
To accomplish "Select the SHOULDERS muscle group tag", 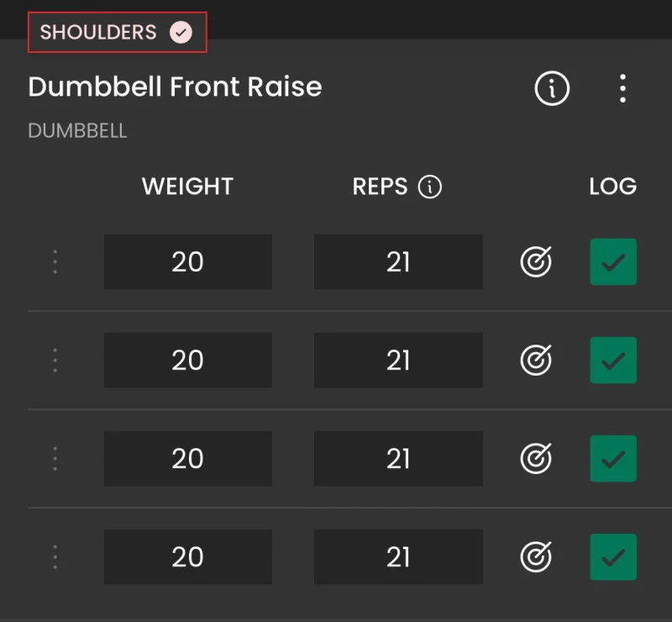I will pyautogui.click(x=118, y=32).
